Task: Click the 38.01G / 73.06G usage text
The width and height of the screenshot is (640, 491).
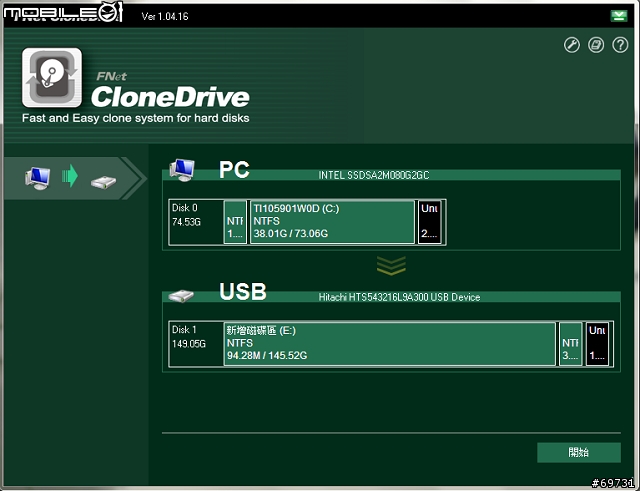Action: tap(291, 233)
